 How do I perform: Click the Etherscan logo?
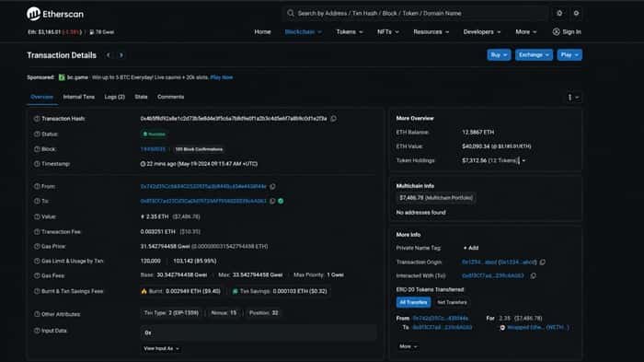point(55,14)
